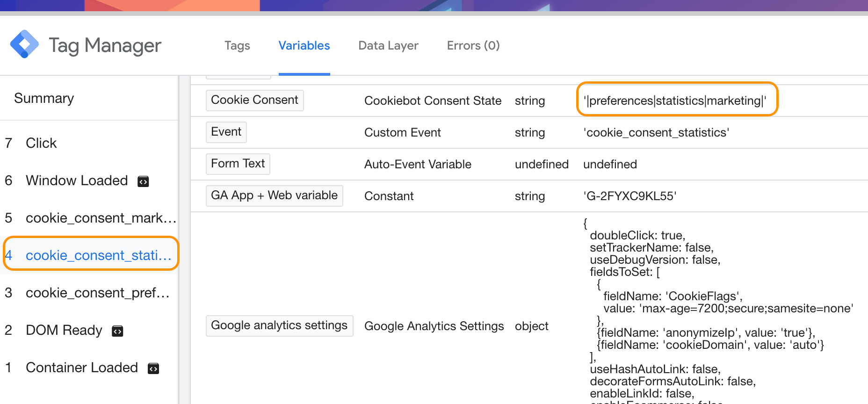Click the 'G-2FYXC9KL55' value
The image size is (868, 404).
630,196
